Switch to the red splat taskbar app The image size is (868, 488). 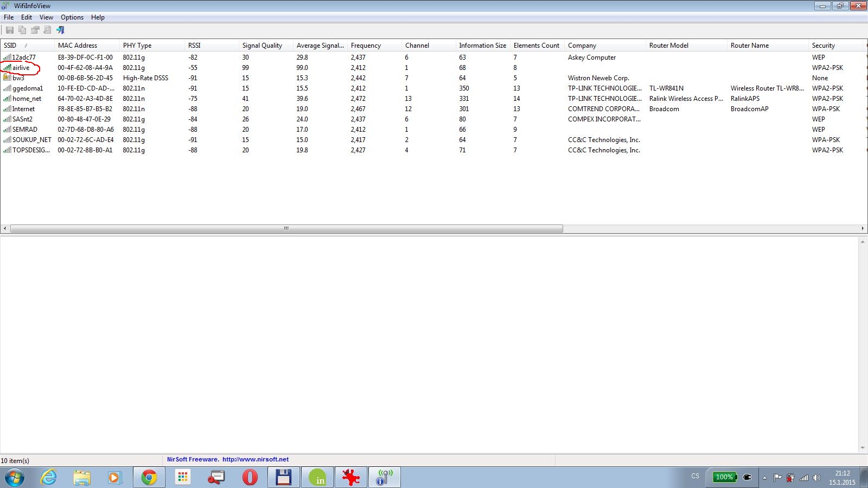click(350, 478)
